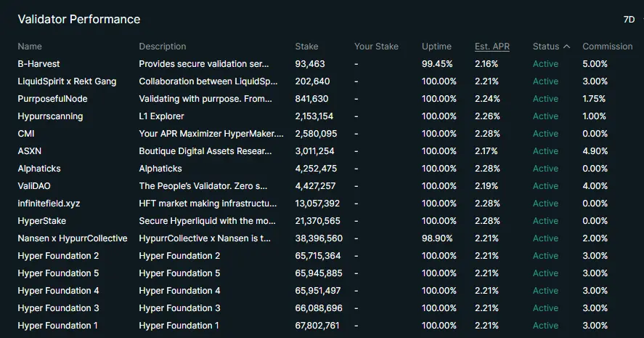Select the infinitefield.xyz validator name
Image resolution: width=644 pixels, height=338 pixels.
tap(49, 204)
